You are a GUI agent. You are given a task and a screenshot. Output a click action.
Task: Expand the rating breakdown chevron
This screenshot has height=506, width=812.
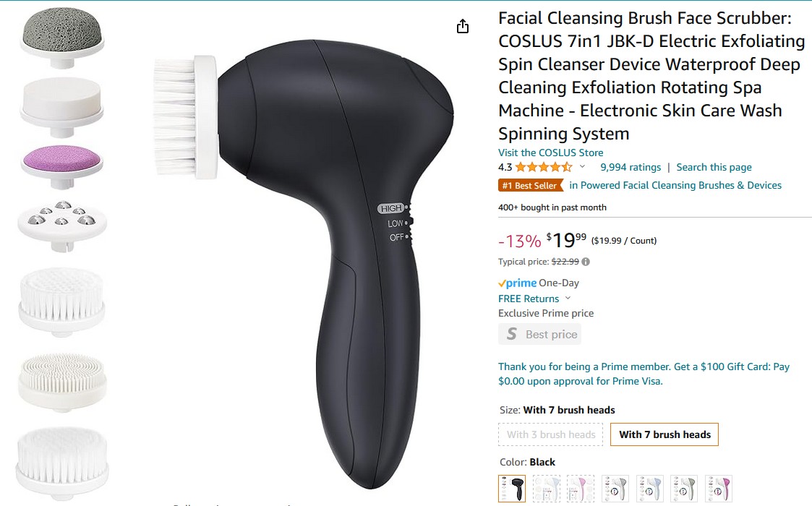click(x=582, y=167)
